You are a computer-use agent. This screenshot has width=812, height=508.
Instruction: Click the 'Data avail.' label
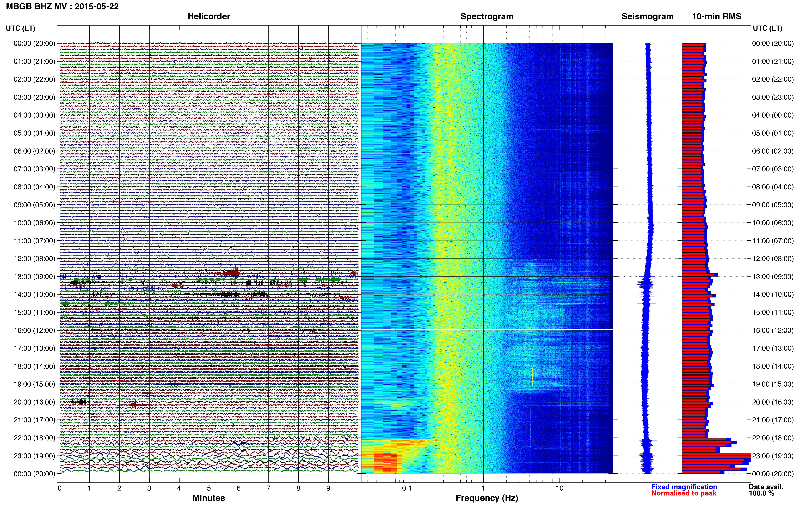(x=766, y=487)
